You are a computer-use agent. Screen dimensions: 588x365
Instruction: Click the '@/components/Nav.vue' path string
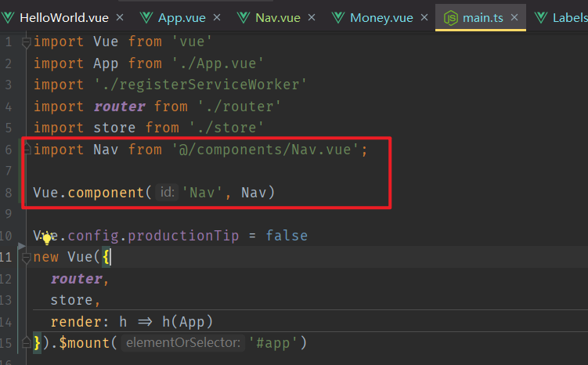(x=265, y=150)
